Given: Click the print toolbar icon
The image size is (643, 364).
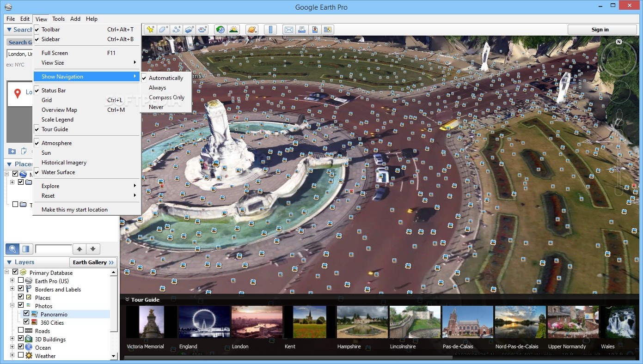Looking at the screenshot, I should tap(302, 30).
